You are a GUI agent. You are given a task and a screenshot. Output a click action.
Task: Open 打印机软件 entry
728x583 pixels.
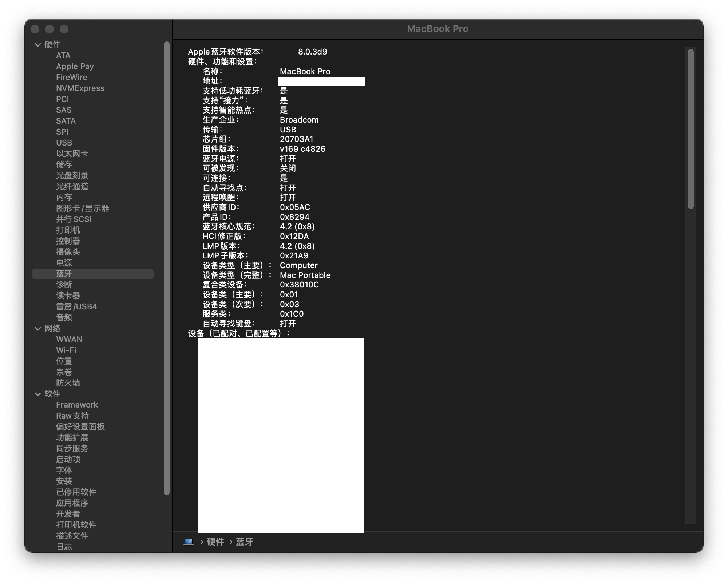76,525
